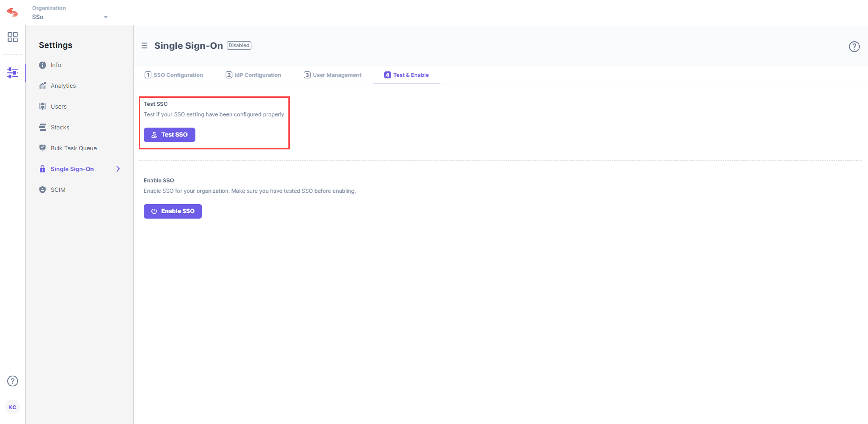Click the Enable SSO button
The width and height of the screenshot is (868, 424).
pyautogui.click(x=172, y=211)
